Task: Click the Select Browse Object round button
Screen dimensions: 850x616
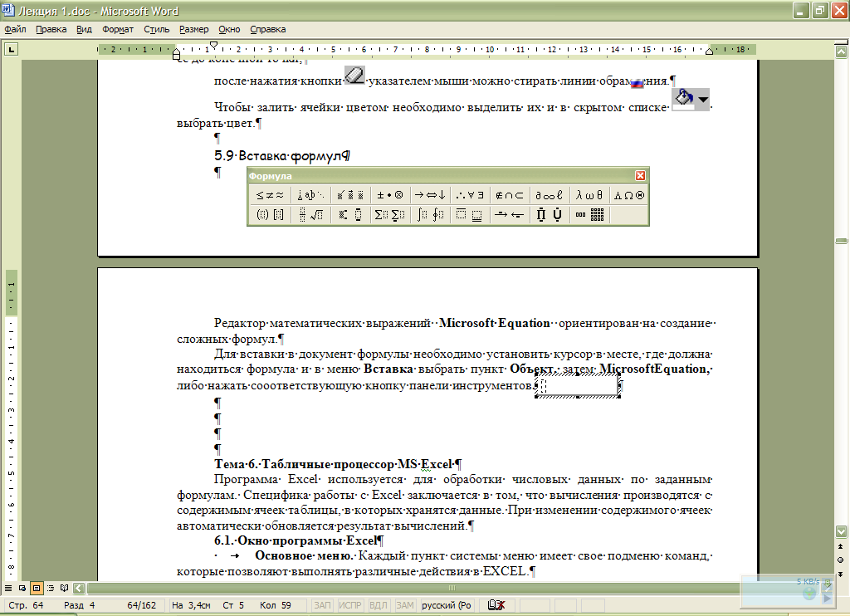Action: pyautogui.click(x=841, y=560)
